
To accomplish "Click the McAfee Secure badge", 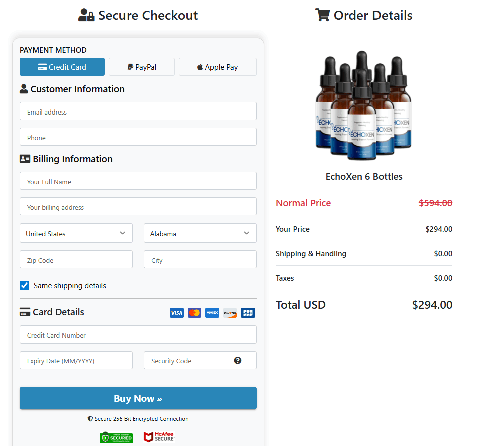I will point(159,437).
